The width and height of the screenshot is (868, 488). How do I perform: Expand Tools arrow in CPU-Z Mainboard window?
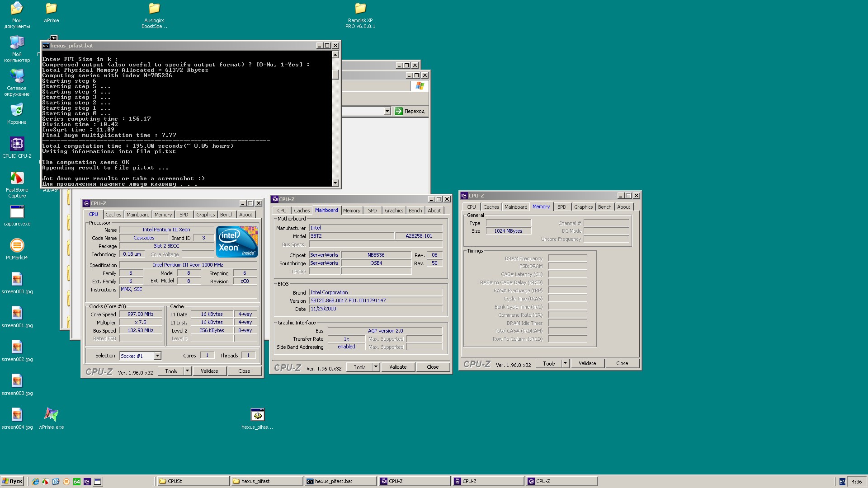[376, 367]
